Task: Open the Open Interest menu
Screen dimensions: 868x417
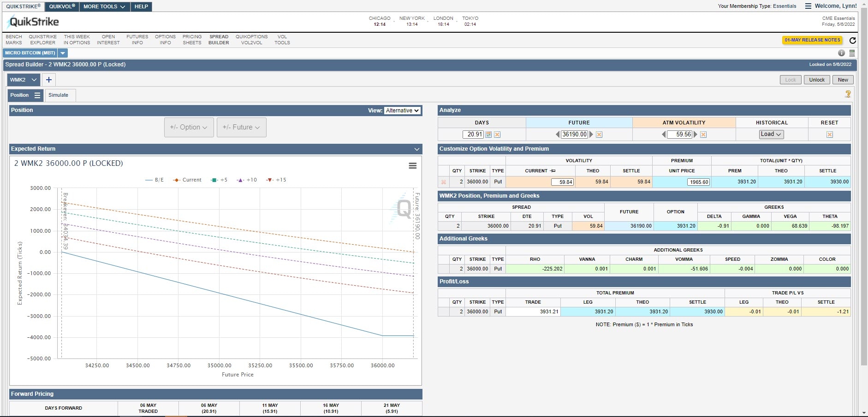Action: 108,40
